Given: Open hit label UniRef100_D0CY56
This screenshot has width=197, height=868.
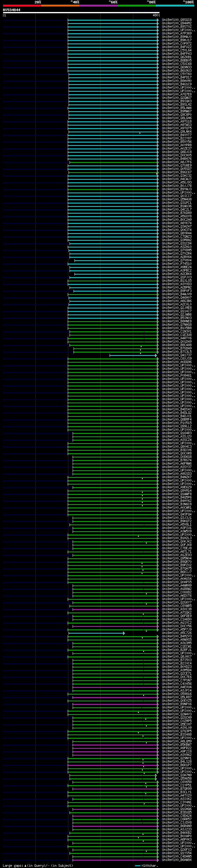Looking at the screenshot, I should 177,626.
